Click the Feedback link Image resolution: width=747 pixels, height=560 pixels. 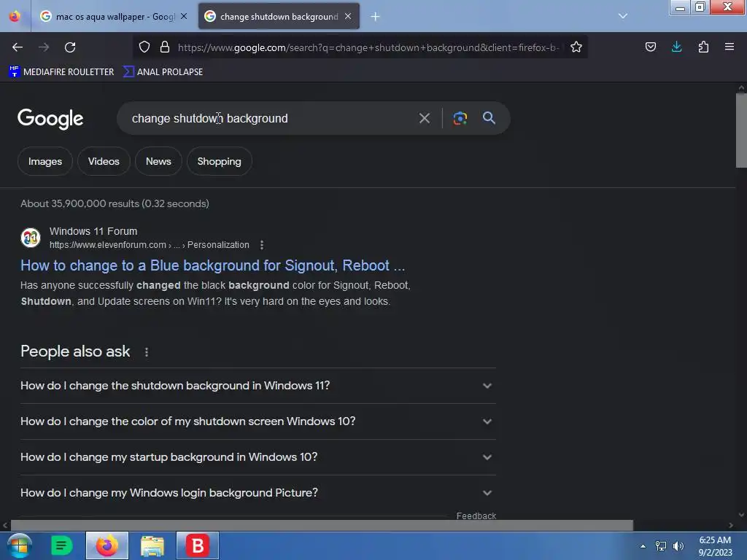coord(476,516)
